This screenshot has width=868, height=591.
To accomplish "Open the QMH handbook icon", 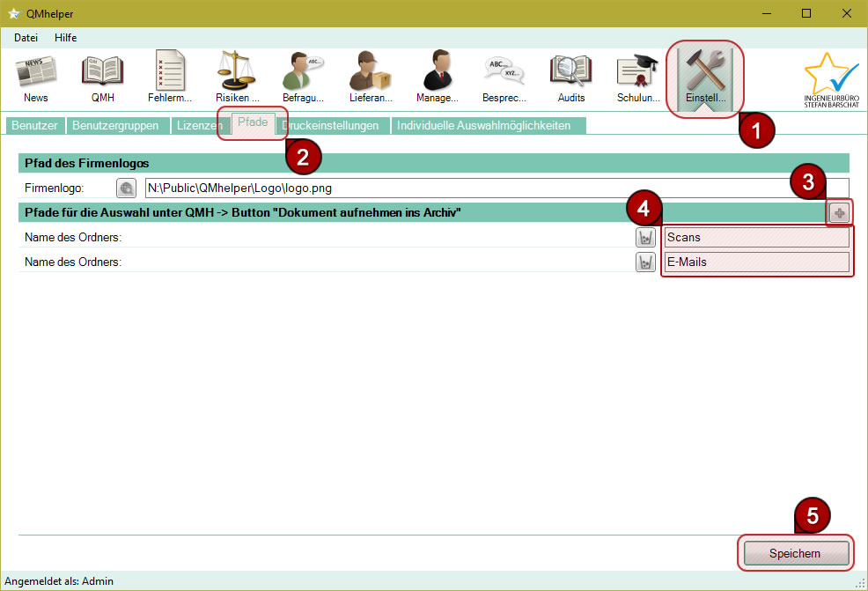I will tap(103, 78).
